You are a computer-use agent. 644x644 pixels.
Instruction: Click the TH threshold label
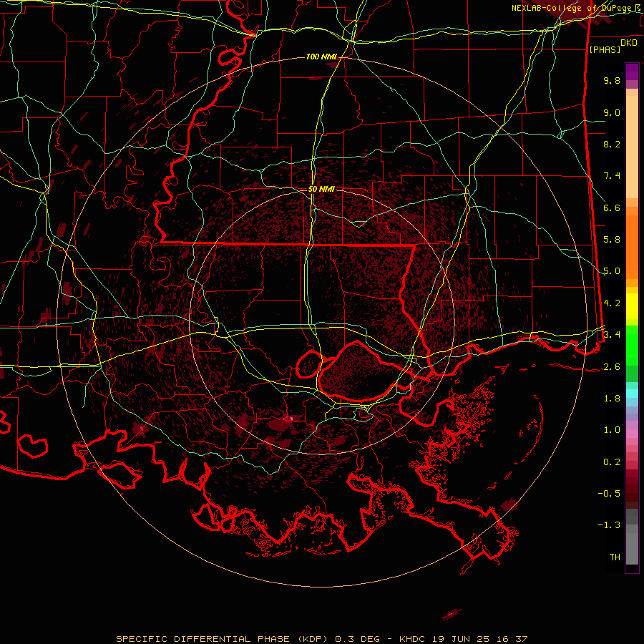(x=615, y=557)
